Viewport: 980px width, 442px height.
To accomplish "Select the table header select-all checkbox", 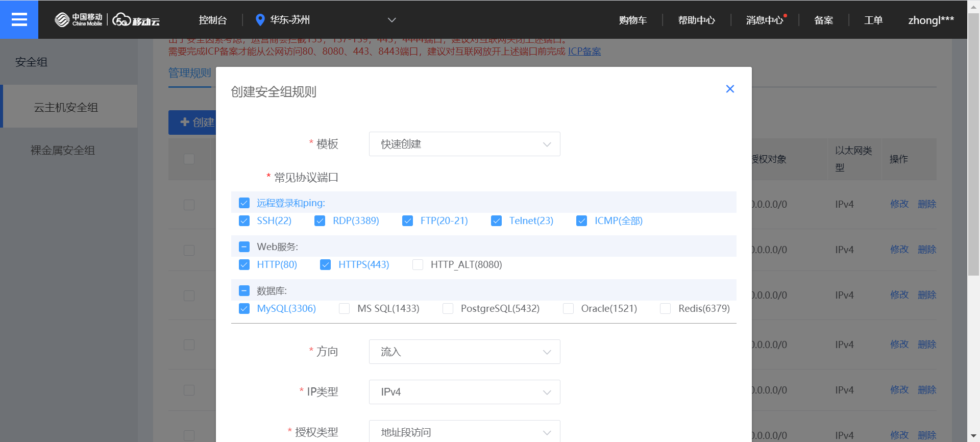I will click(x=189, y=159).
